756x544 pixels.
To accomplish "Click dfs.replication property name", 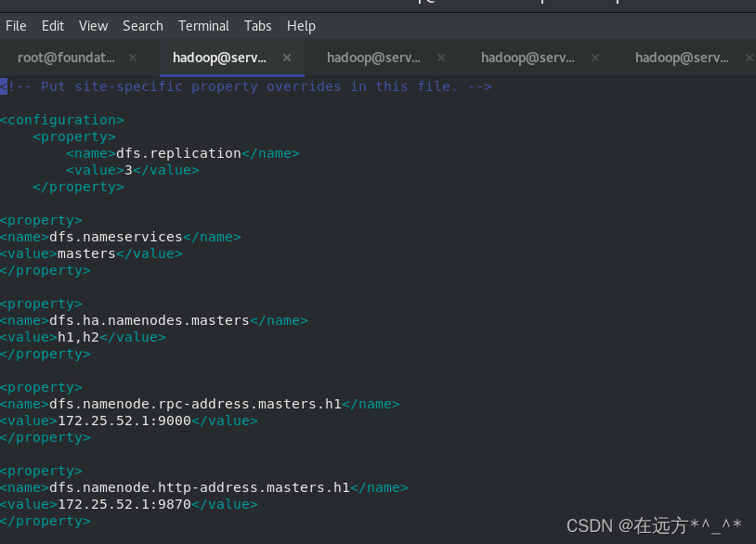I will click(x=178, y=153).
